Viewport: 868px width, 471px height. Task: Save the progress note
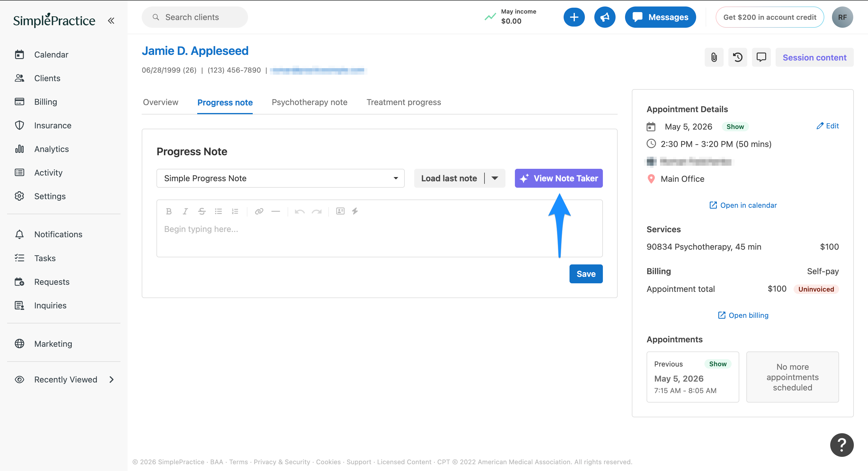(586, 274)
